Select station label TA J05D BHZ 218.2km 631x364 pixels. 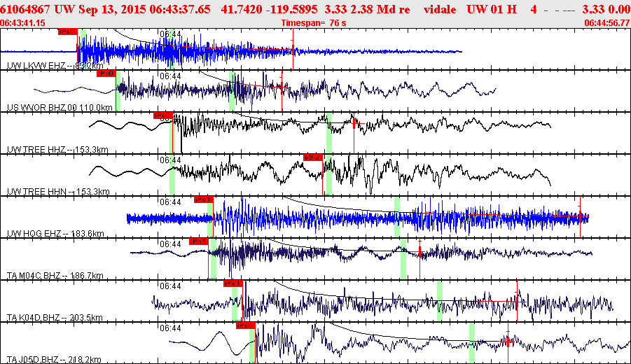coord(54,360)
